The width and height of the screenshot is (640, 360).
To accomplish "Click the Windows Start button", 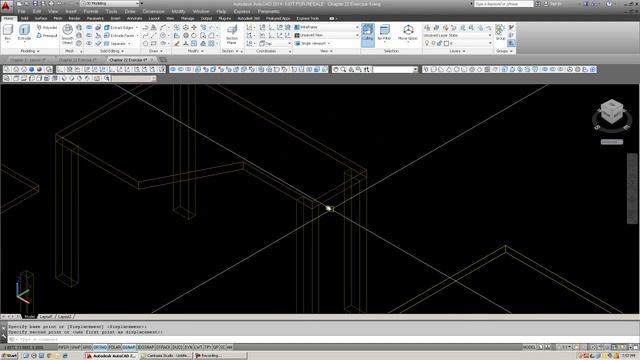I will pos(10,356).
